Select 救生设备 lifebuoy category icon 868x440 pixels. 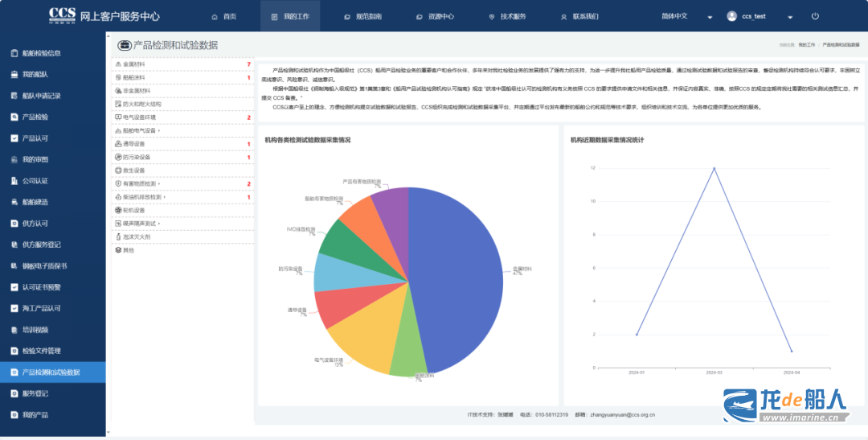(118, 170)
